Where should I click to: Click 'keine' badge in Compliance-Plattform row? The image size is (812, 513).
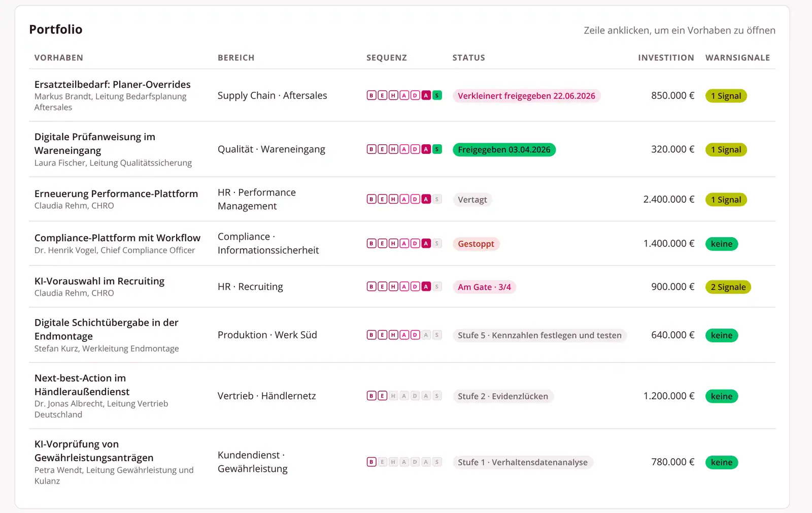[x=722, y=244]
